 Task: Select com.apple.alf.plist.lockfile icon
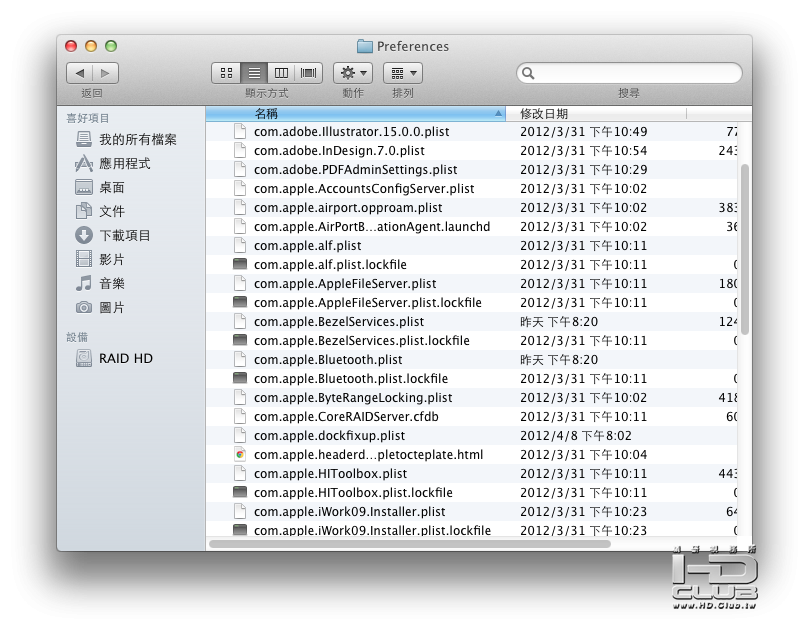240,264
